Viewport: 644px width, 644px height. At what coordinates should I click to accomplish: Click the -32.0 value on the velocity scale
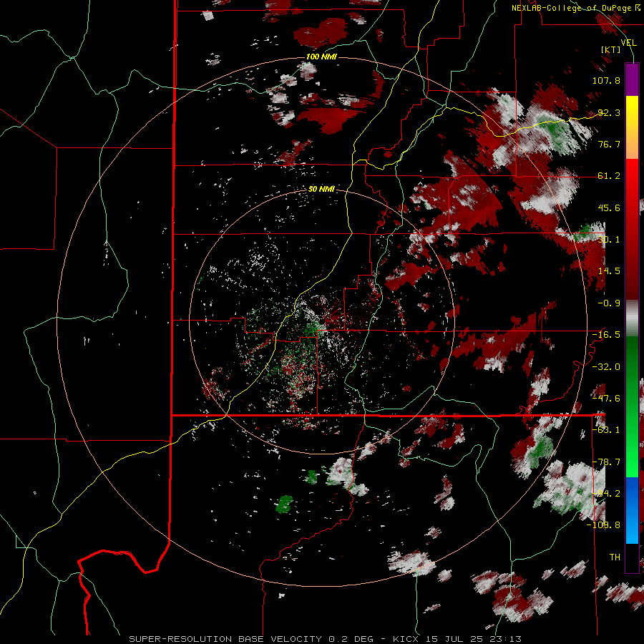(x=606, y=367)
